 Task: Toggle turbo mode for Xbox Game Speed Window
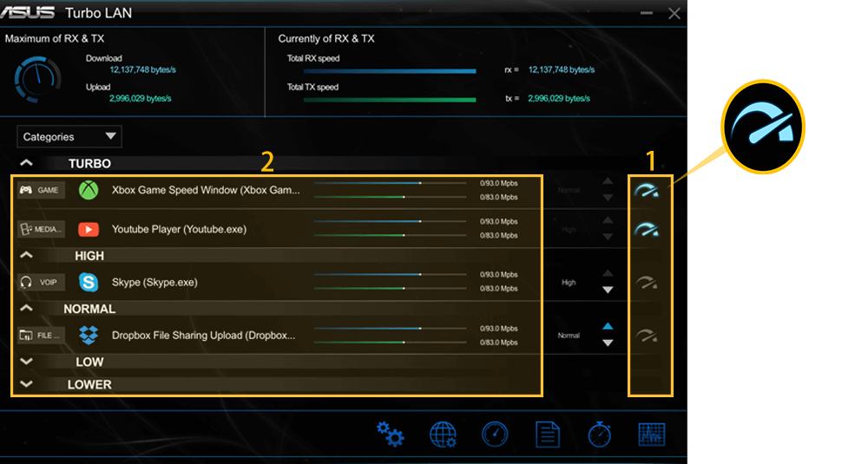[647, 191]
